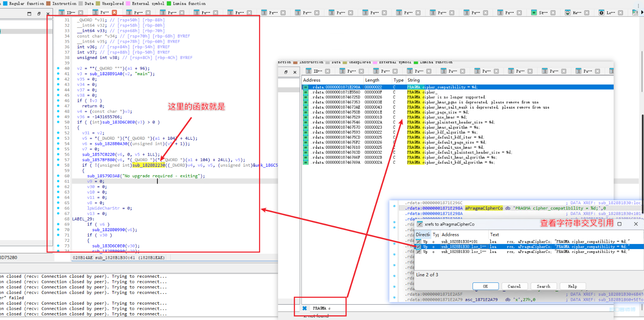The width and height of the screenshot is (644, 320).
Task: Select 'PRAGMA cipher_use_hmac = %d;' row
Action: (458, 117)
